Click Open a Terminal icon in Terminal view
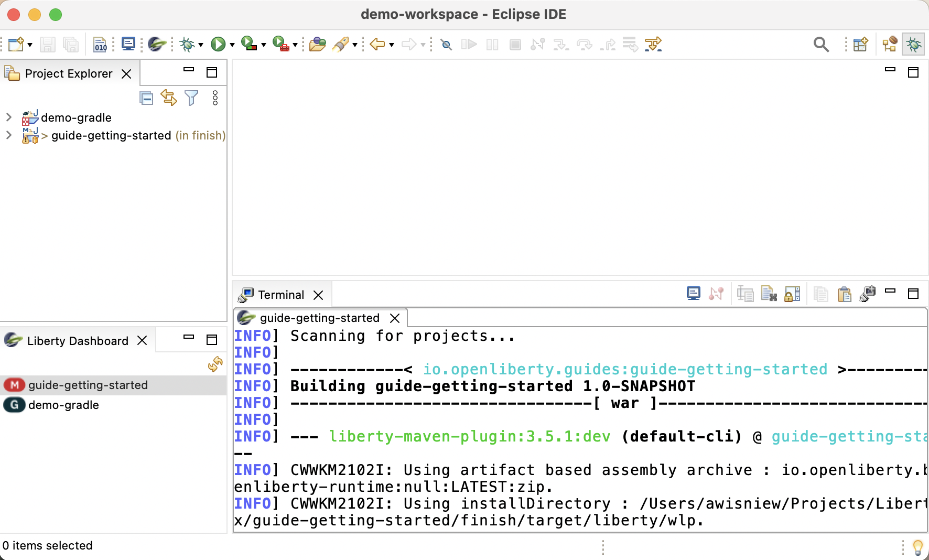 (x=694, y=294)
